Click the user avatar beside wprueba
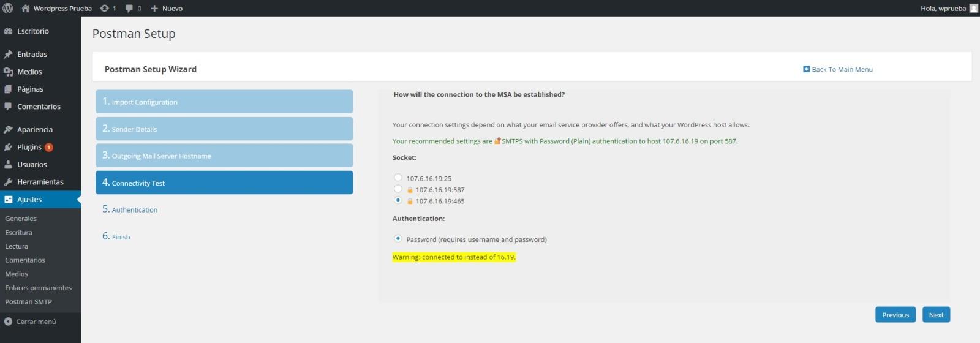980x343 pixels. (973, 8)
